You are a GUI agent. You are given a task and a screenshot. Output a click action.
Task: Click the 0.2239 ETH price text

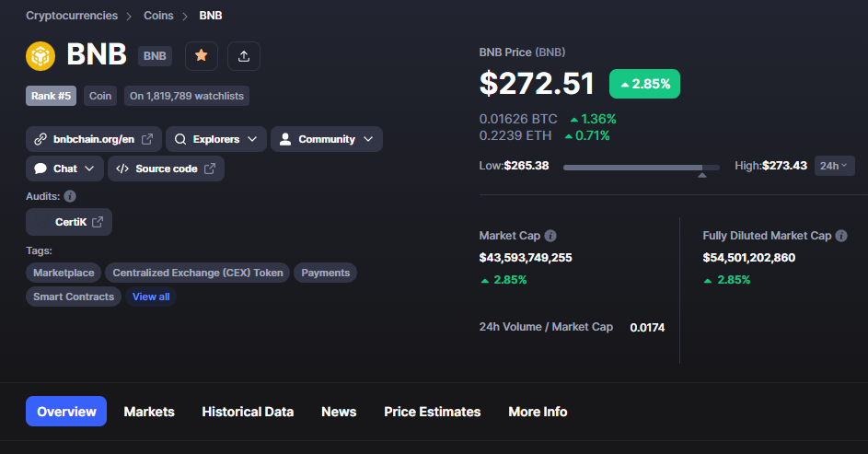point(515,135)
